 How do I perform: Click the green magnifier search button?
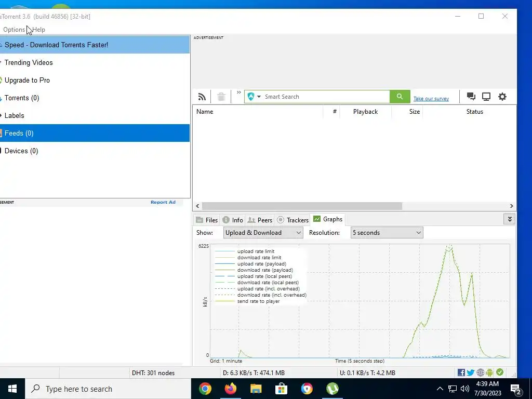[400, 97]
